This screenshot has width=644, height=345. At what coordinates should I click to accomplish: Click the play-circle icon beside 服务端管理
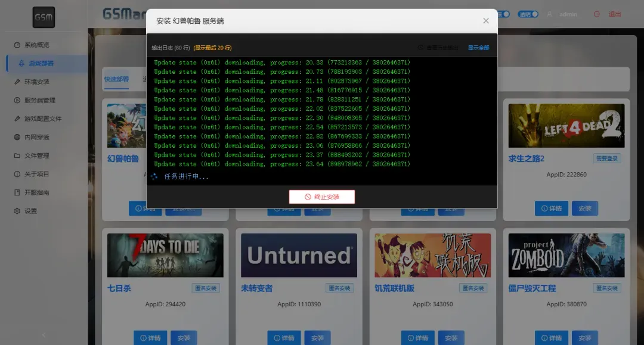pyautogui.click(x=17, y=100)
